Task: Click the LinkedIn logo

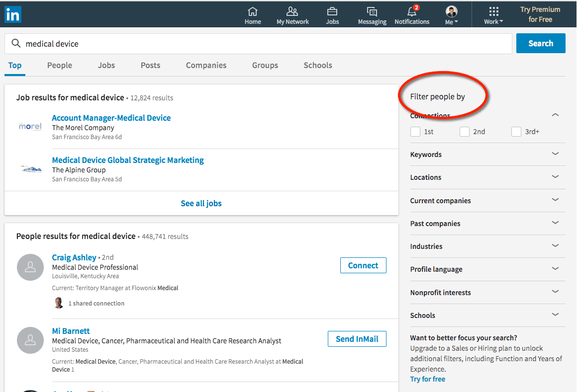Action: (12, 14)
